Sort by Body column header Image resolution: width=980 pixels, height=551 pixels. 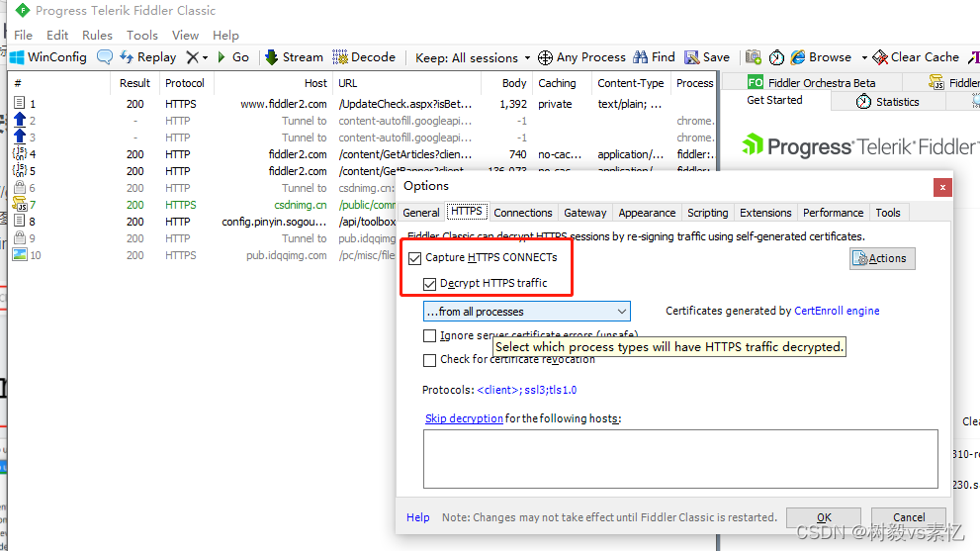coord(505,83)
